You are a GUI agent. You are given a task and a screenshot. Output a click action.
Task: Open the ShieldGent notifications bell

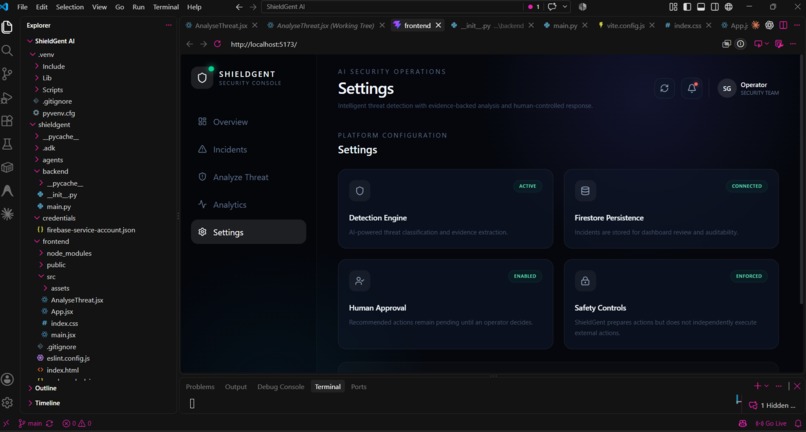692,88
